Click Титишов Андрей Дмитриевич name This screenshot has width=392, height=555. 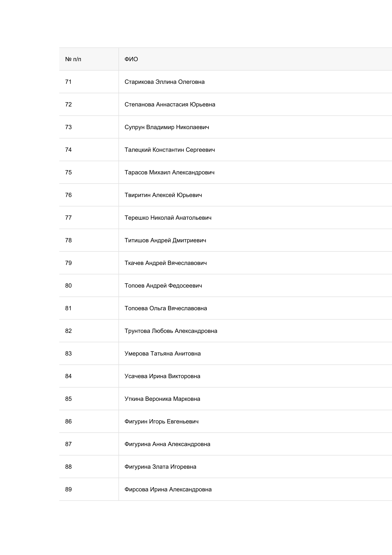click(165, 240)
